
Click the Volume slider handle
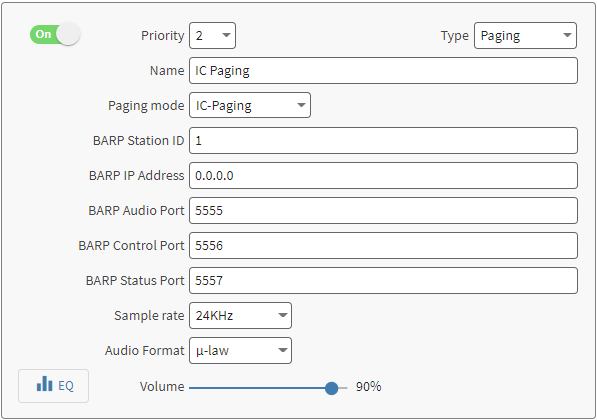coord(332,388)
